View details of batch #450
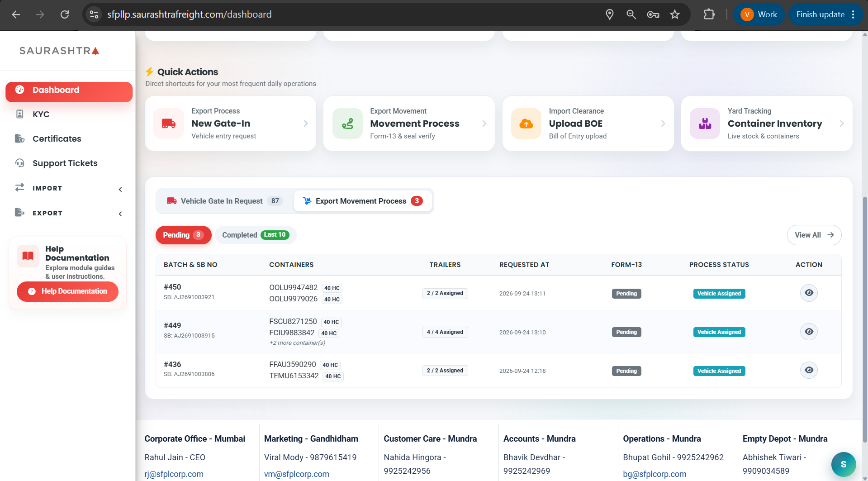Image resolution: width=868 pixels, height=481 pixels. click(x=809, y=293)
